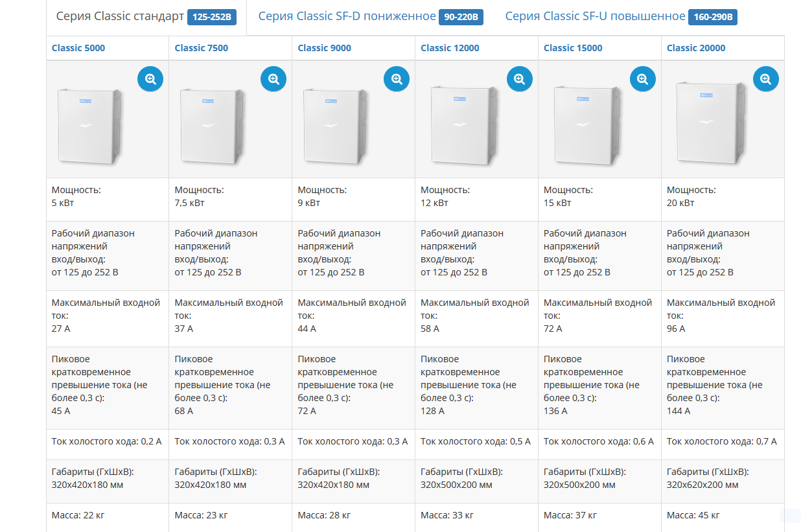Open the Серия Classic SF-D пониженное tab

[347, 17]
